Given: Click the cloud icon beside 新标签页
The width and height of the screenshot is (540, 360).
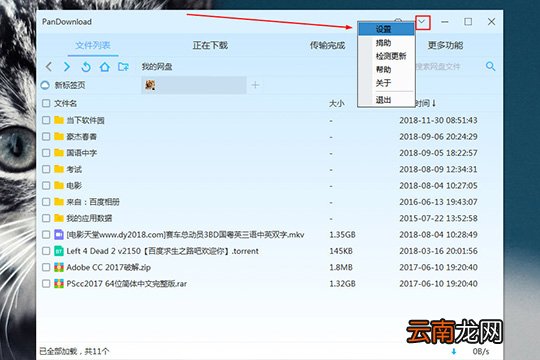Looking at the screenshot, I should click(x=45, y=85).
